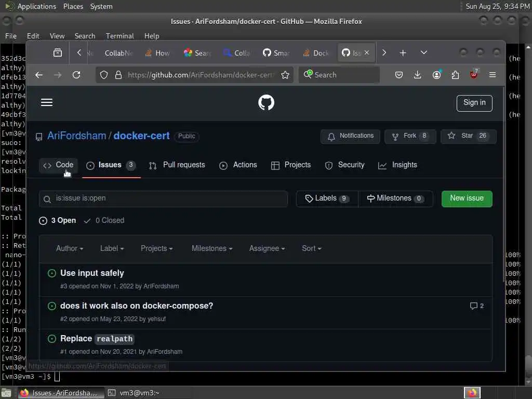The height and width of the screenshot is (399, 532).
Task: Expand Assignee filter dropdown
Action: pos(267,249)
